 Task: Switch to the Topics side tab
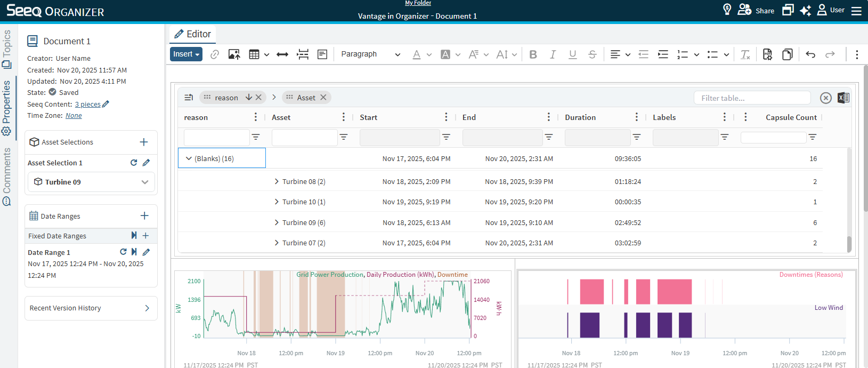coord(7,49)
